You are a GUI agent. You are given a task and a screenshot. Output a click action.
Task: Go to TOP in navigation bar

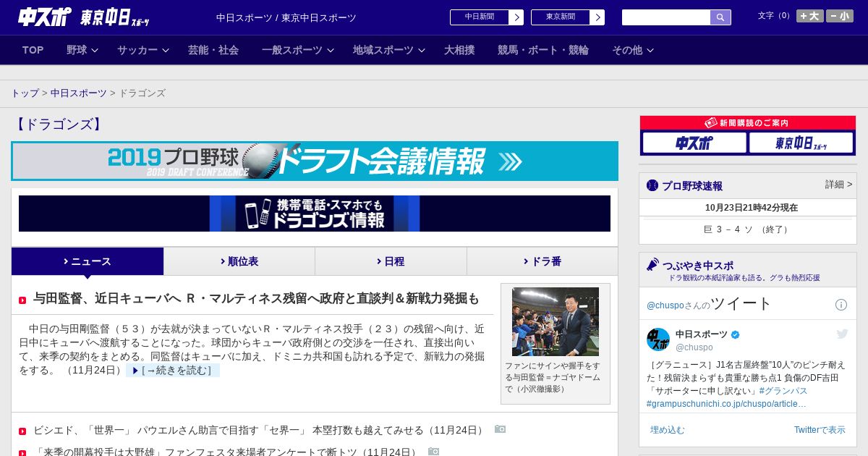33,50
